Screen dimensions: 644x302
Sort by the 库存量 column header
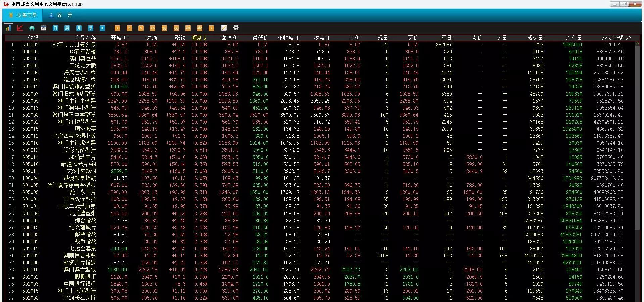click(574, 38)
